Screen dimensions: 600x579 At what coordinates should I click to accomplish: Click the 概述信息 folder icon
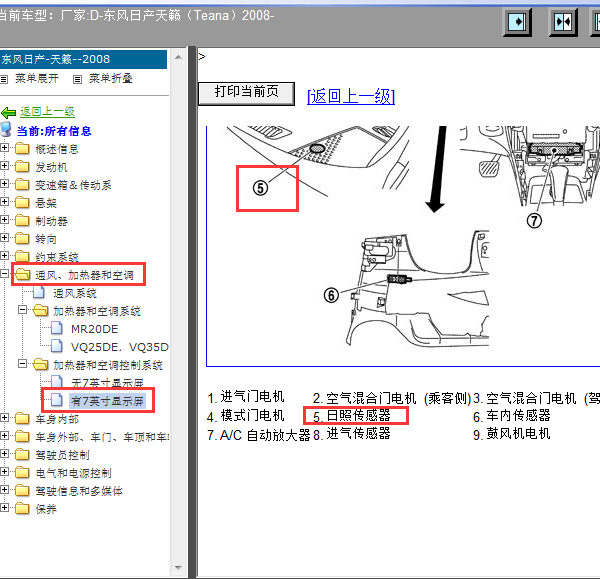pos(22,148)
